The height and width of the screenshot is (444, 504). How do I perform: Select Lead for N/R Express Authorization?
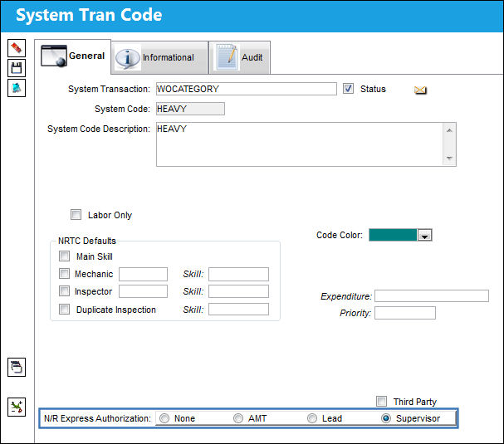tap(312, 418)
